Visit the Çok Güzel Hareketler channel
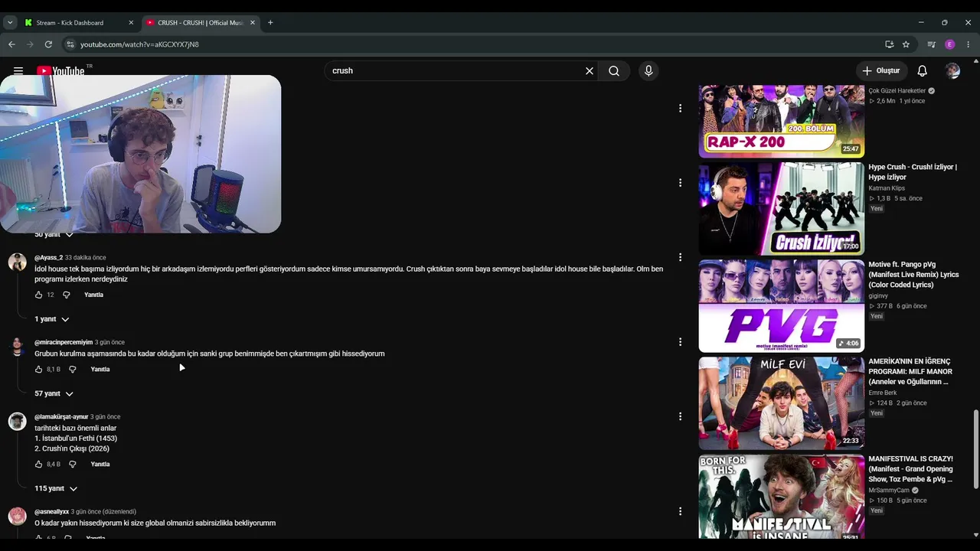 click(897, 91)
